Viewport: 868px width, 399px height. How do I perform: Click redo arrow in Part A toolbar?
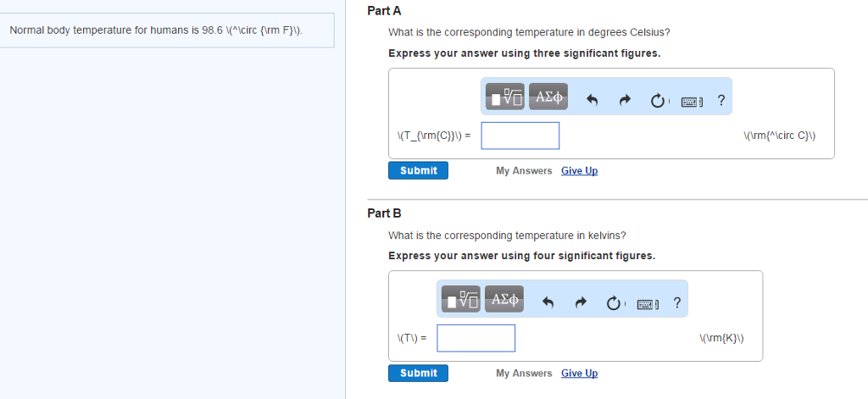pyautogui.click(x=626, y=101)
